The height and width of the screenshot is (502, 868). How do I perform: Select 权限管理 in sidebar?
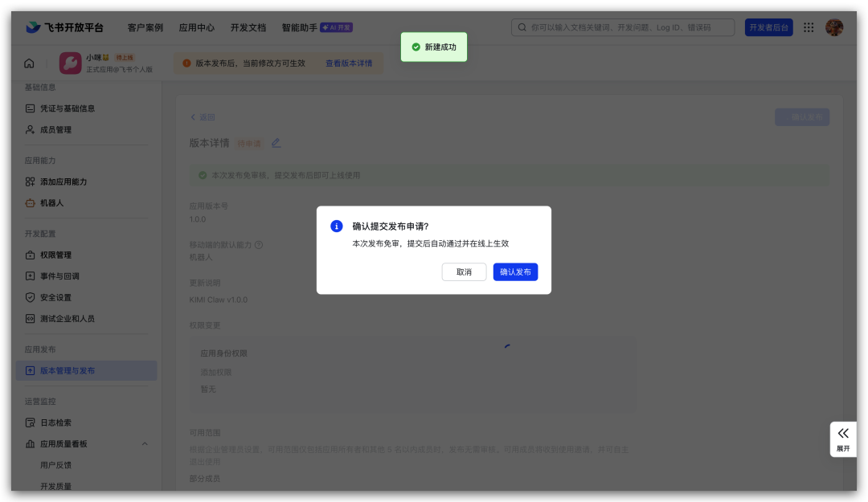click(55, 255)
